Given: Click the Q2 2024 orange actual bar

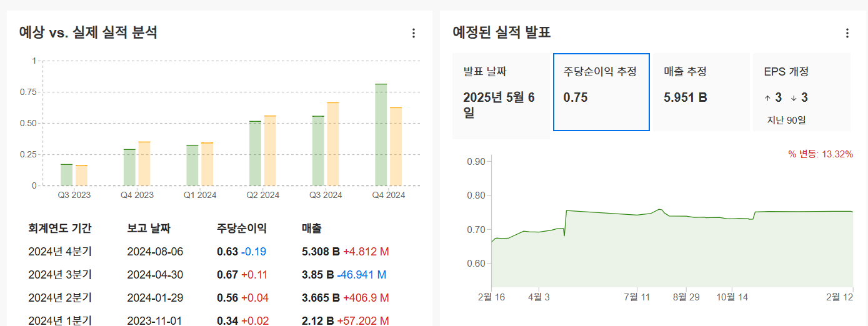Looking at the screenshot, I should [270, 151].
